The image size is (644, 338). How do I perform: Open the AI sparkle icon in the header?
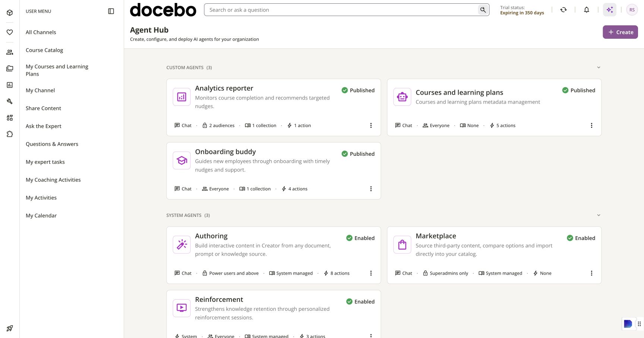(610, 10)
